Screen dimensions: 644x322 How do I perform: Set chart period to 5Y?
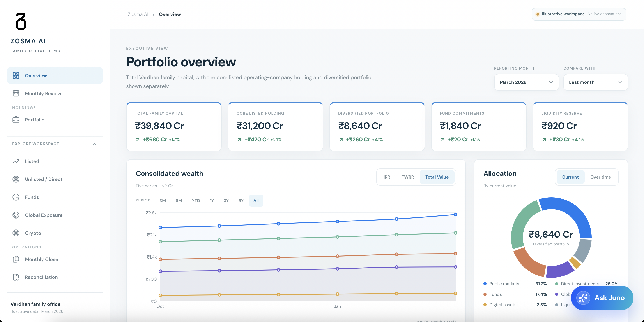tap(241, 200)
